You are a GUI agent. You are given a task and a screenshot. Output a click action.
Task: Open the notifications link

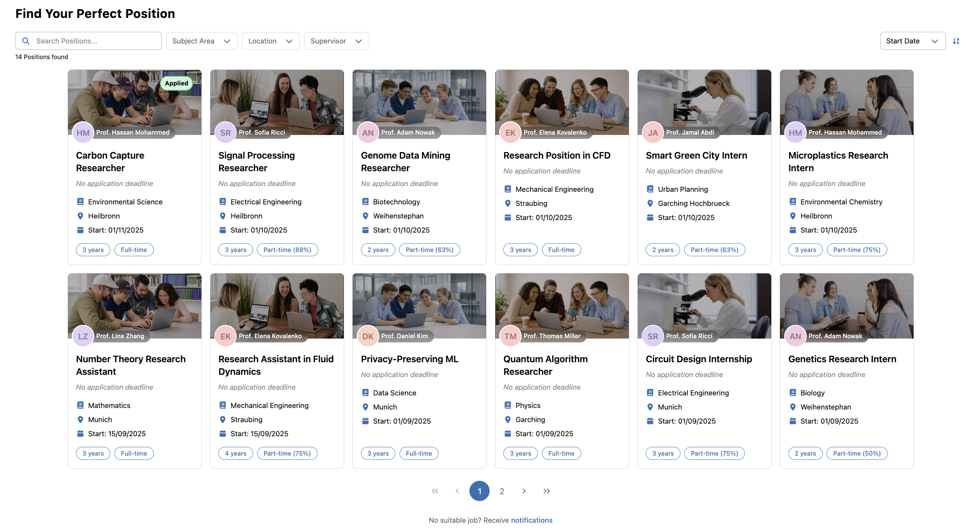point(532,520)
